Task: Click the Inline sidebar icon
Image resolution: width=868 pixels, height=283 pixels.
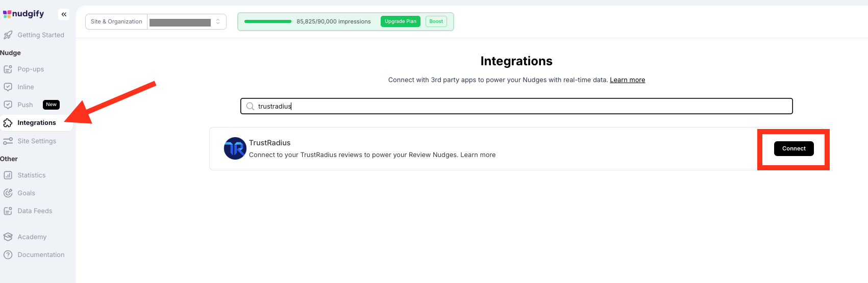Action: point(8,87)
